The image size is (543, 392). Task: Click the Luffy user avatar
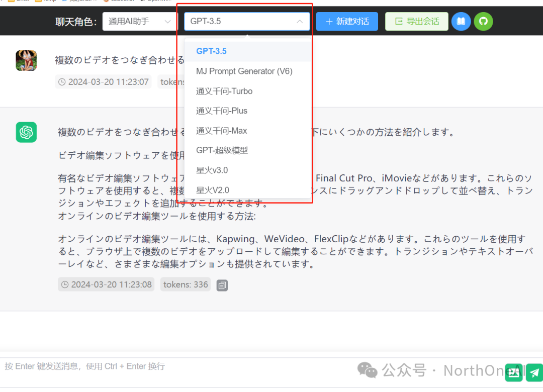click(x=26, y=60)
